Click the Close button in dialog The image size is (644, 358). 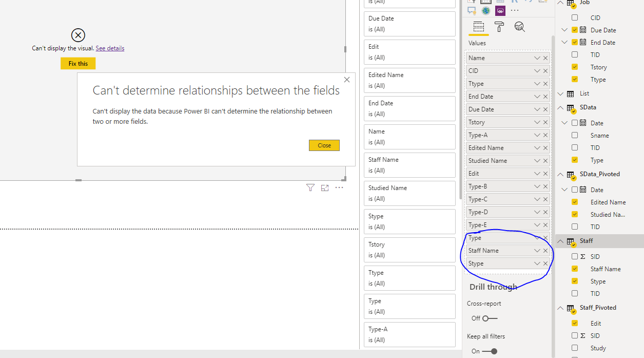point(324,145)
